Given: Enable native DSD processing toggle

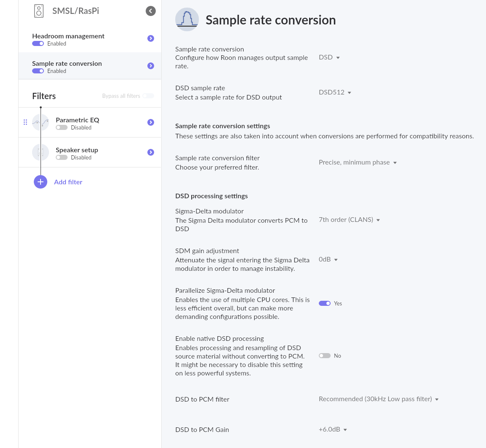Looking at the screenshot, I should click(x=325, y=356).
